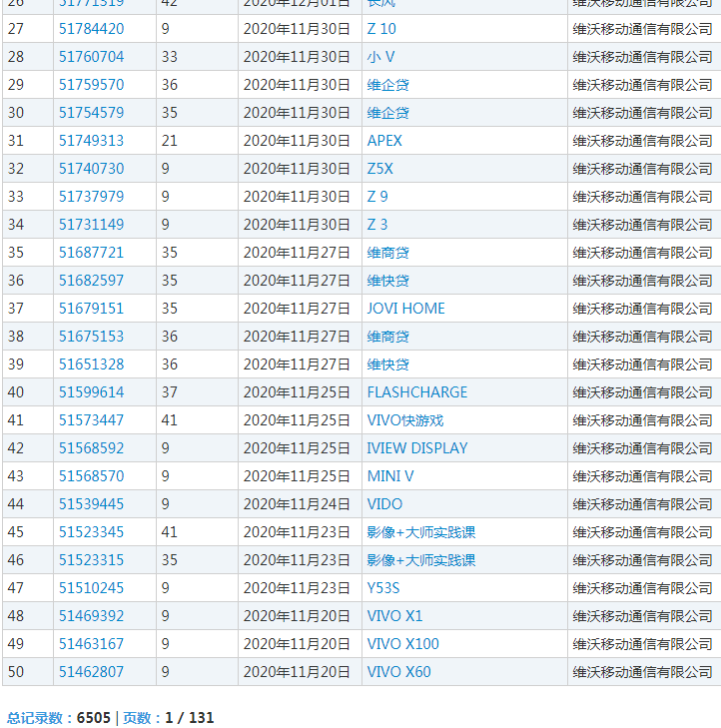Screen dimensions: 721x728
Task: Open application number 51679151
Action: [91, 309]
